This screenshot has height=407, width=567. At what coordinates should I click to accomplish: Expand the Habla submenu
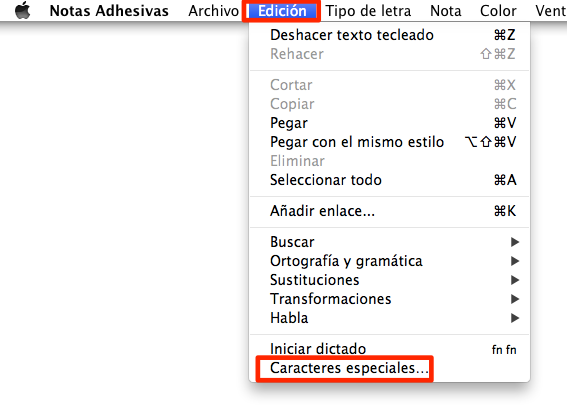click(389, 318)
